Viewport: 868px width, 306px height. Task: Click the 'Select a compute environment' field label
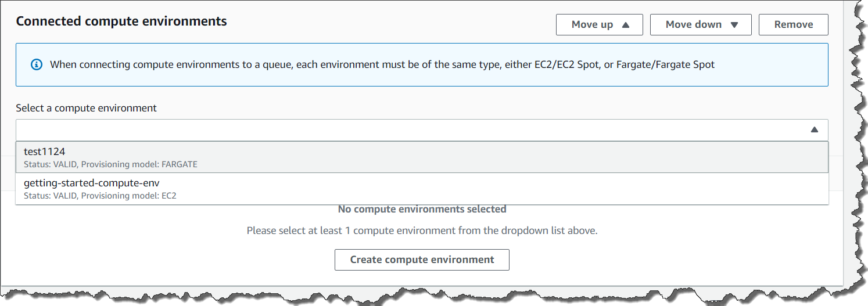click(x=86, y=108)
